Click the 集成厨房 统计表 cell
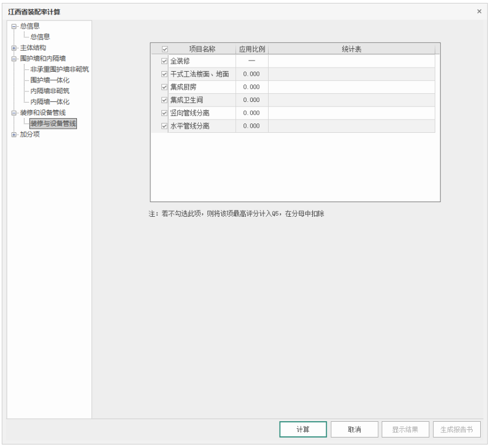The image size is (493, 448). coord(351,87)
